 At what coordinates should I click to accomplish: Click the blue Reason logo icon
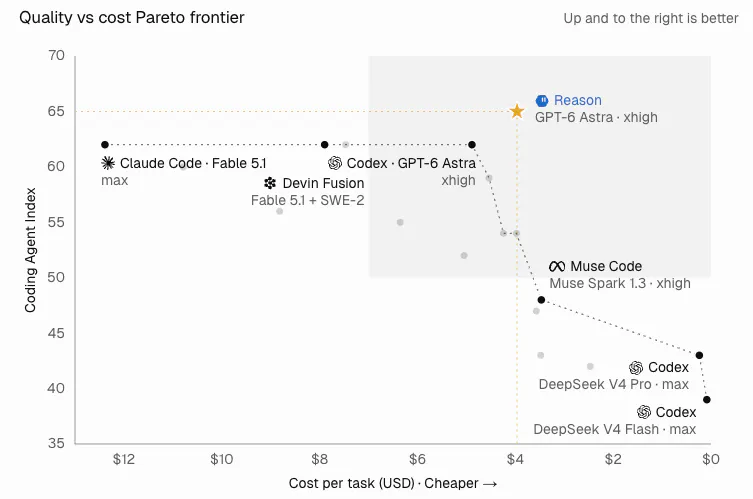point(542,100)
